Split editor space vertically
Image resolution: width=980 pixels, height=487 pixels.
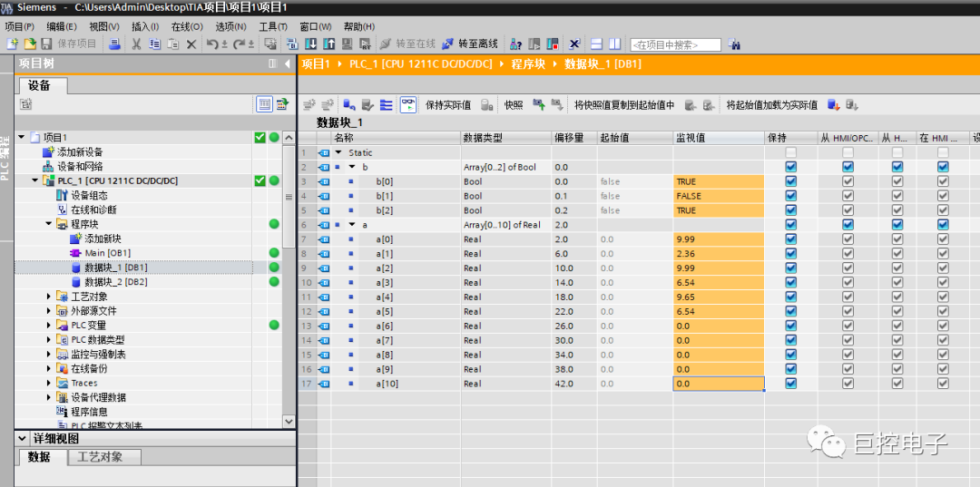pyautogui.click(x=614, y=44)
